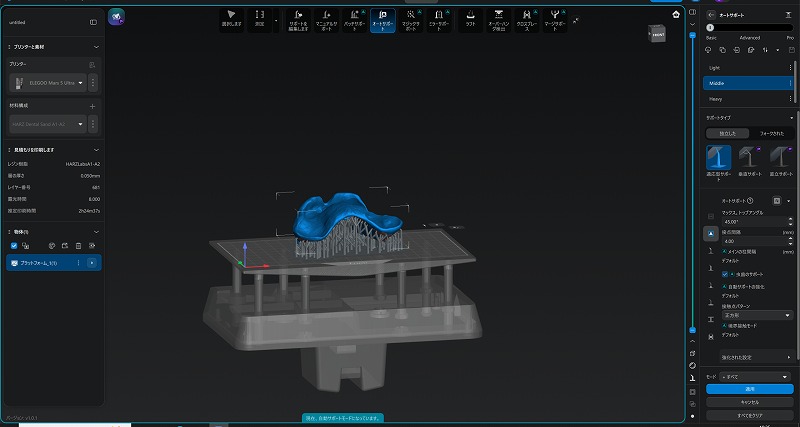This screenshot has width=800, height=427.
Task: Click the app logo icon at top left
Action: coord(116,17)
